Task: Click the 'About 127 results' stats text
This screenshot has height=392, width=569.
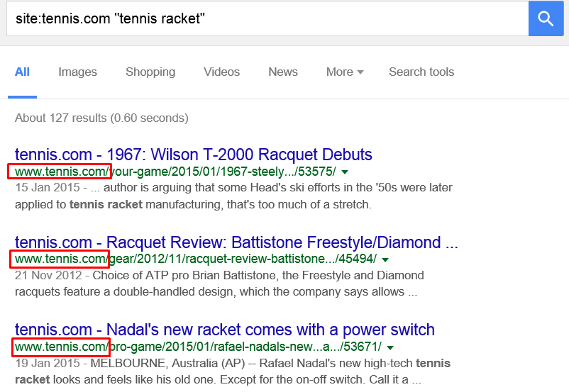Action: (x=101, y=118)
